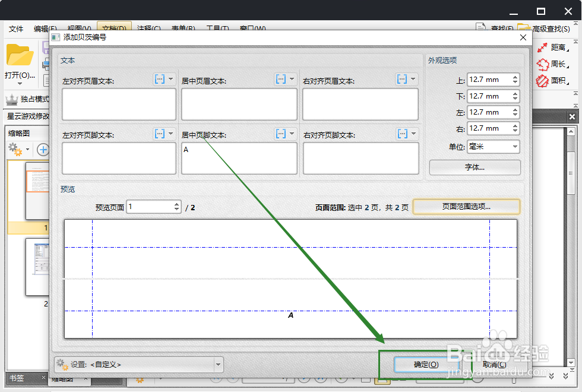582x392 pixels.
Task: Click thumbnail zoom-in plus icon
Action: 43,150
